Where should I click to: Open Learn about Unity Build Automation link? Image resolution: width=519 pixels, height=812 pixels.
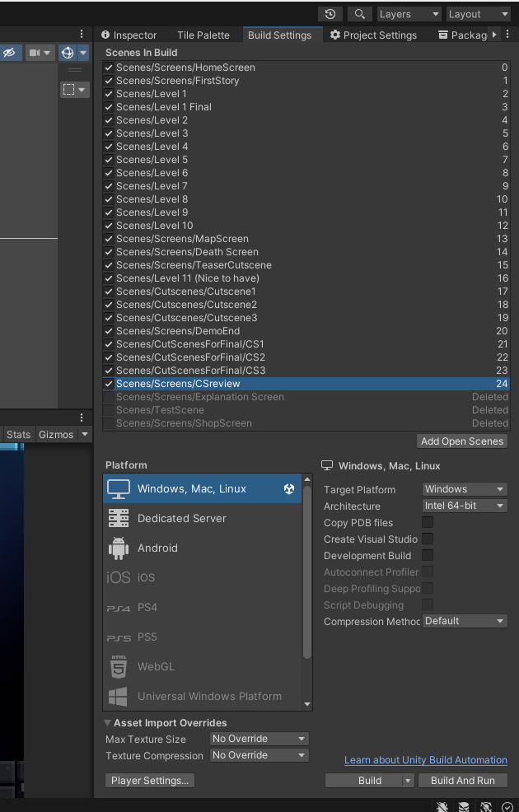pyautogui.click(x=426, y=759)
